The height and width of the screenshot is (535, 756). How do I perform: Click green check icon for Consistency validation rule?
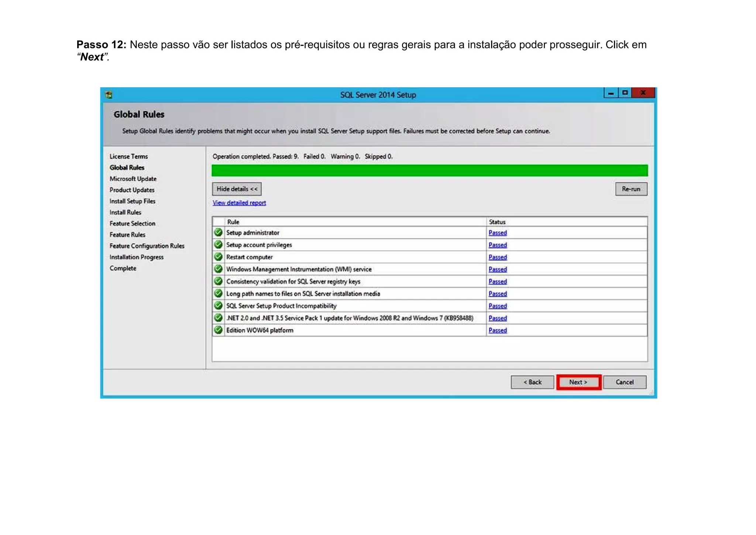click(218, 281)
